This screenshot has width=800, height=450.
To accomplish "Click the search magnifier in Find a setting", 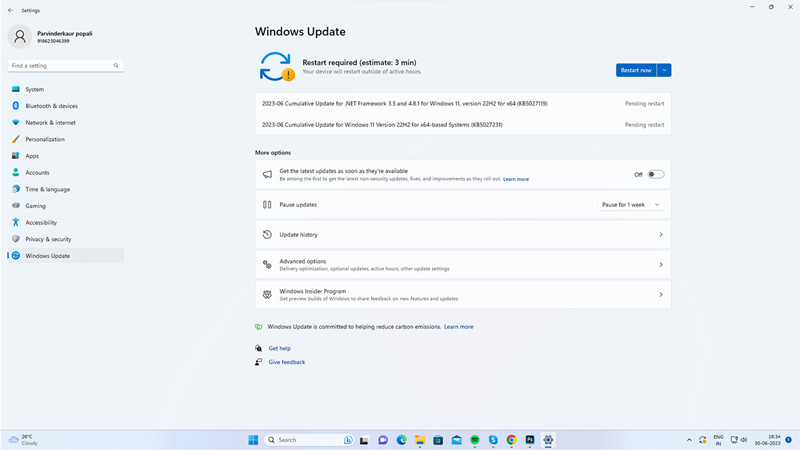I will click(x=116, y=66).
